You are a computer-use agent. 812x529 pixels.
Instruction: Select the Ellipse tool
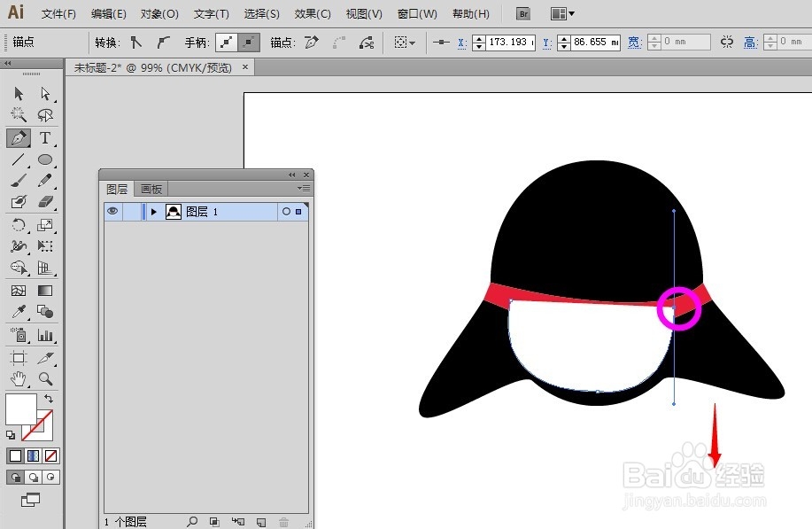(45, 159)
